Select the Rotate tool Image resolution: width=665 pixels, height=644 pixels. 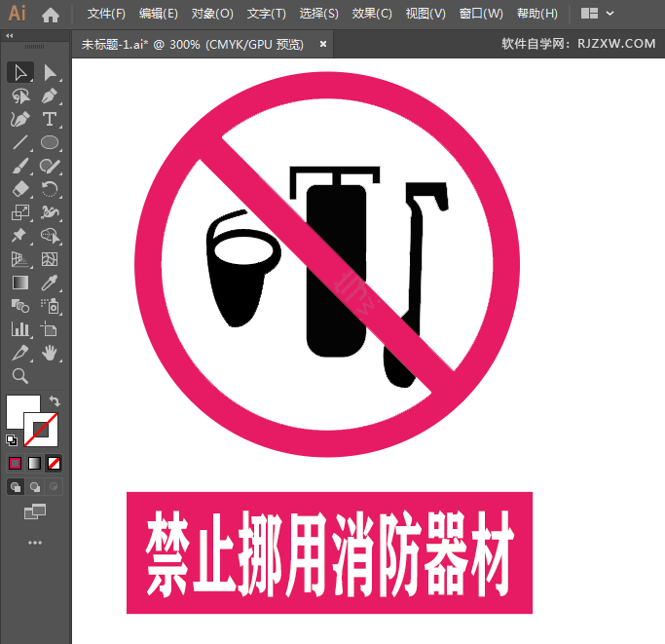(50, 189)
